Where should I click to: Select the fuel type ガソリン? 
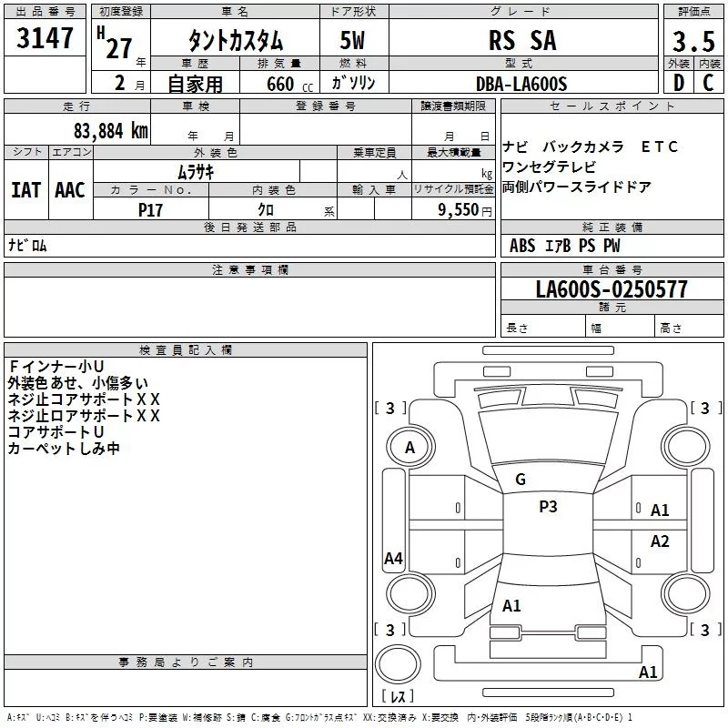353,83
